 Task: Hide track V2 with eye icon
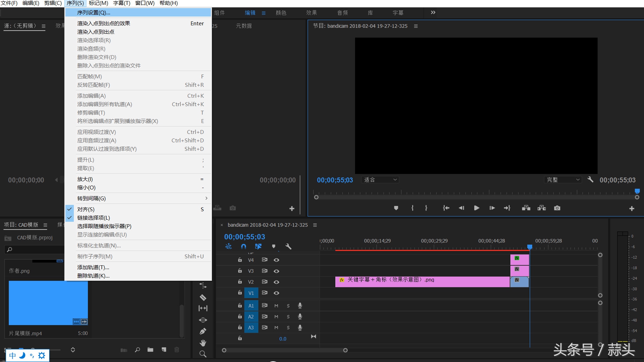click(x=277, y=282)
